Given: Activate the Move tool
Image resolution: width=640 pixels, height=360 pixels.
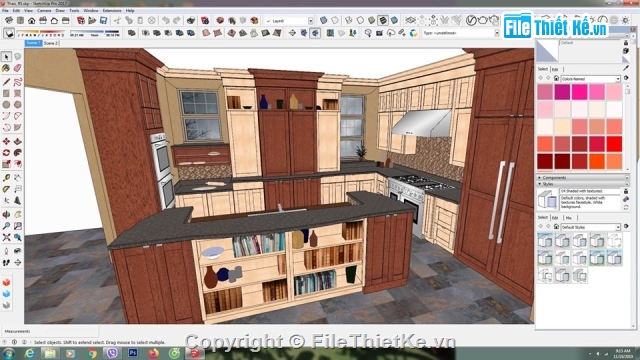Looking at the screenshot, I should point(6,141).
